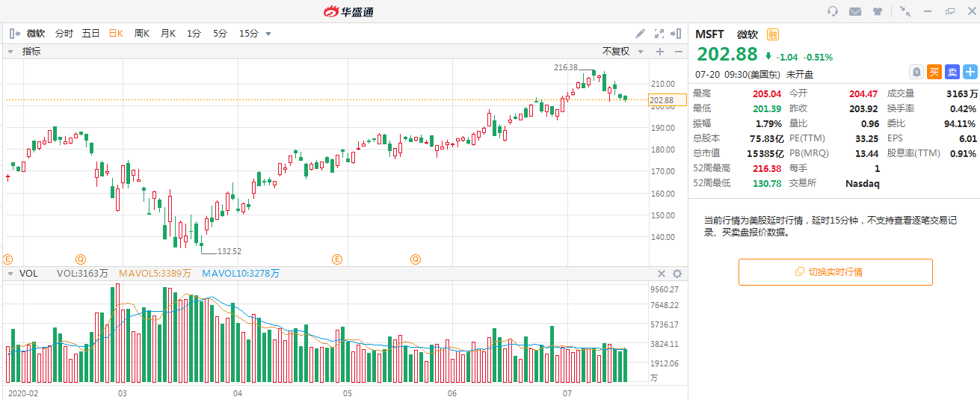The width and height of the screenshot is (980, 400).
Task: Expand more time periods after 15分
Action: (x=268, y=34)
